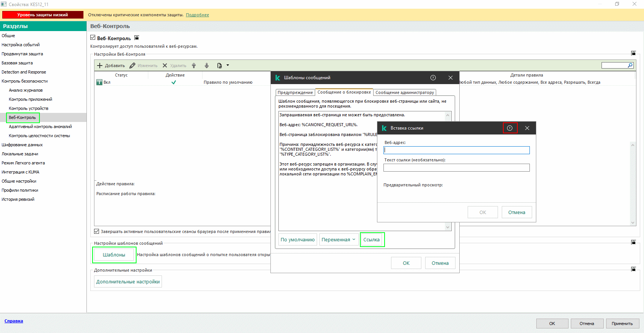Screen dimensions: 644x333
Task: Click the move rule down arrow
Action: [207, 66]
